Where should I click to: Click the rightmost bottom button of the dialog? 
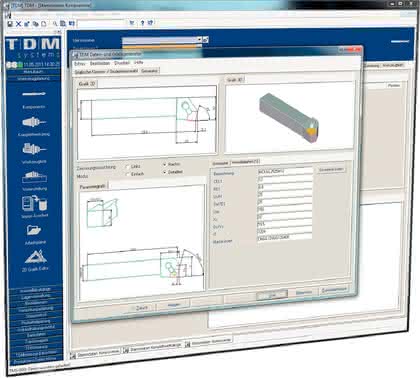click(334, 290)
